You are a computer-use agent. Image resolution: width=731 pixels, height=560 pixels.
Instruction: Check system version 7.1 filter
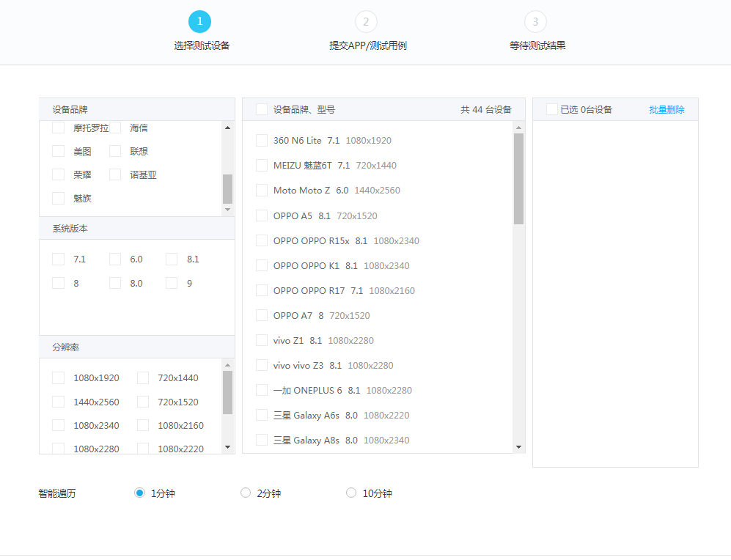[x=58, y=259]
